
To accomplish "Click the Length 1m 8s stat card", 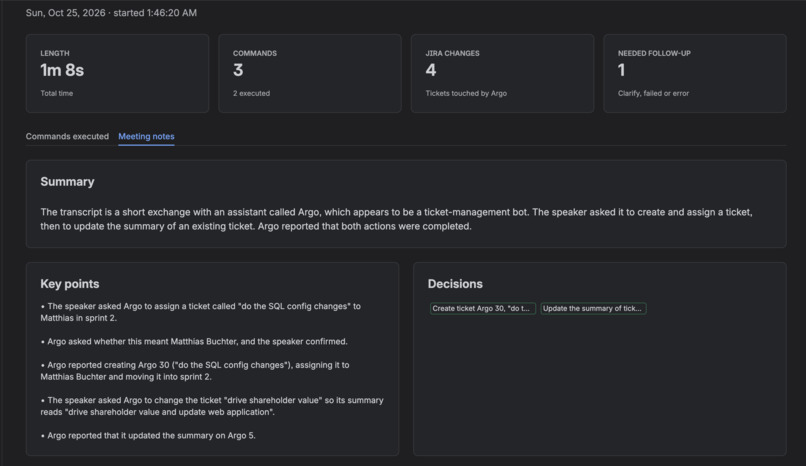I will tap(117, 73).
